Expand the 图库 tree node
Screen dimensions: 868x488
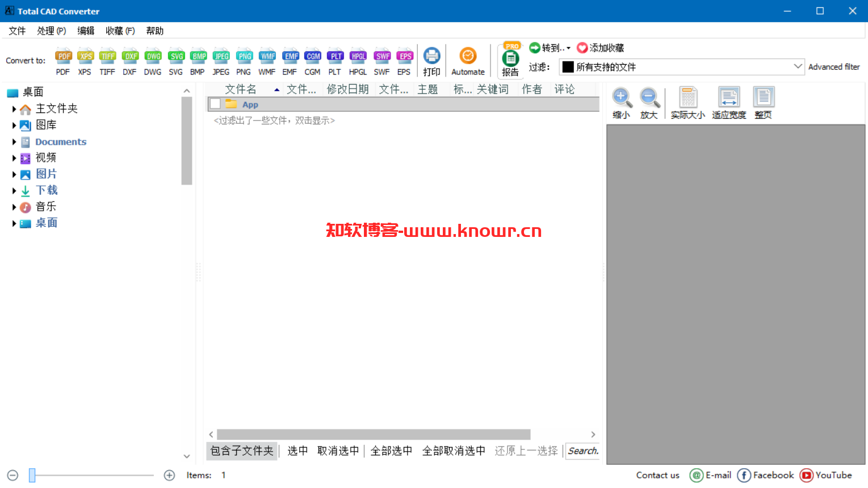pyautogui.click(x=14, y=126)
